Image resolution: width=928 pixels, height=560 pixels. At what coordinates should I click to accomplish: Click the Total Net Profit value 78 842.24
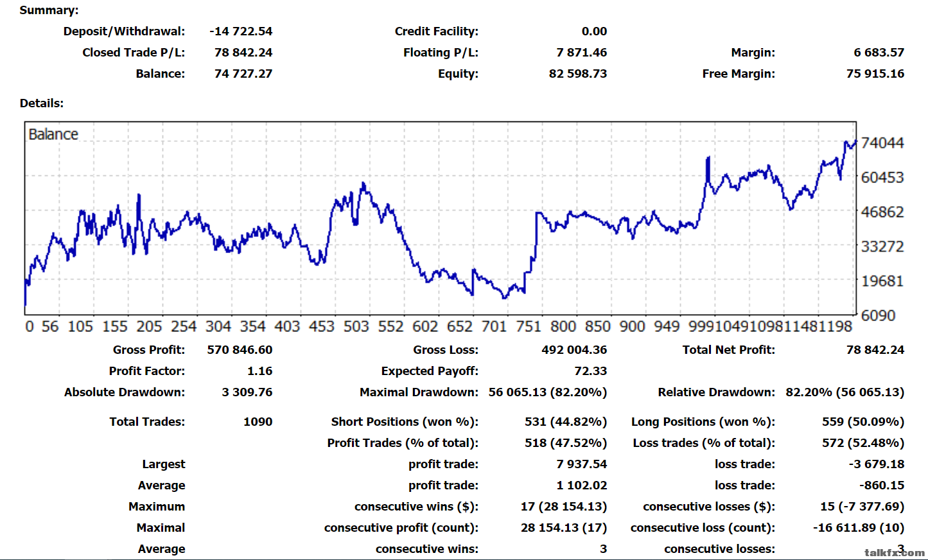[875, 349]
